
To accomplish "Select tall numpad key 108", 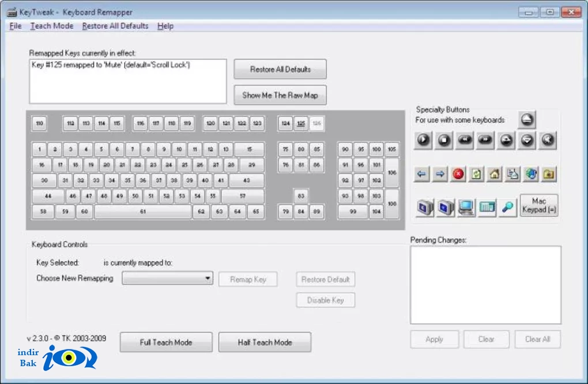I will tap(392, 204).
